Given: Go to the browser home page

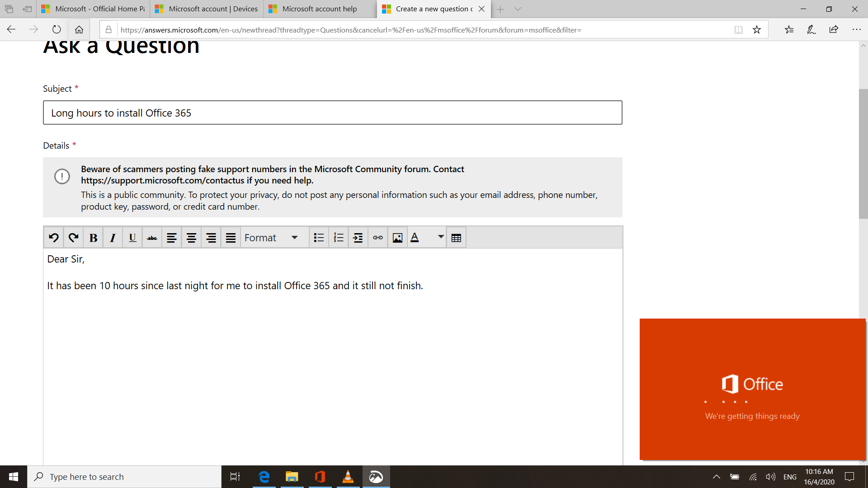Looking at the screenshot, I should pyautogui.click(x=79, y=29).
